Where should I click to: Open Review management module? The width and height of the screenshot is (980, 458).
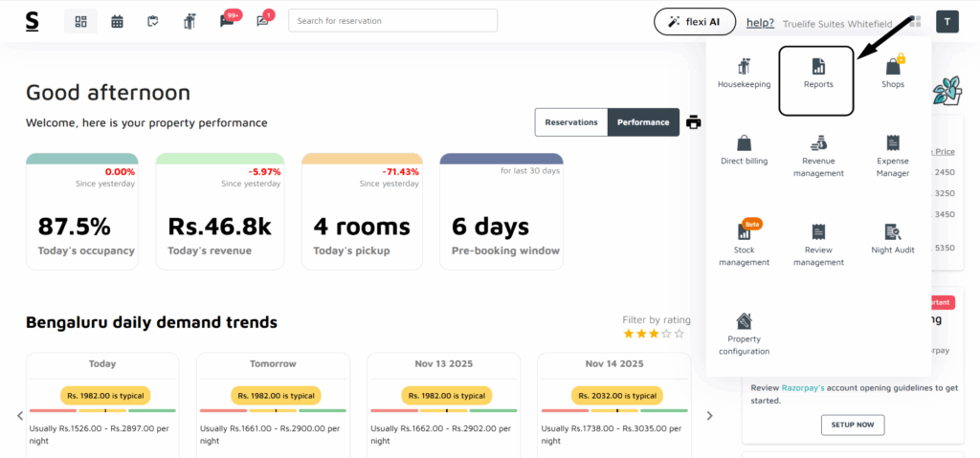point(818,243)
